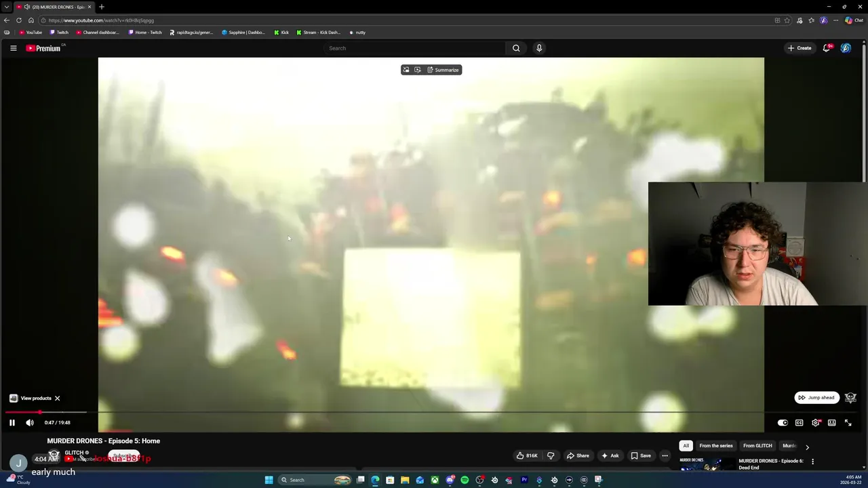Enter full screen mode
Screen dimensions: 868x488
[x=848, y=423]
